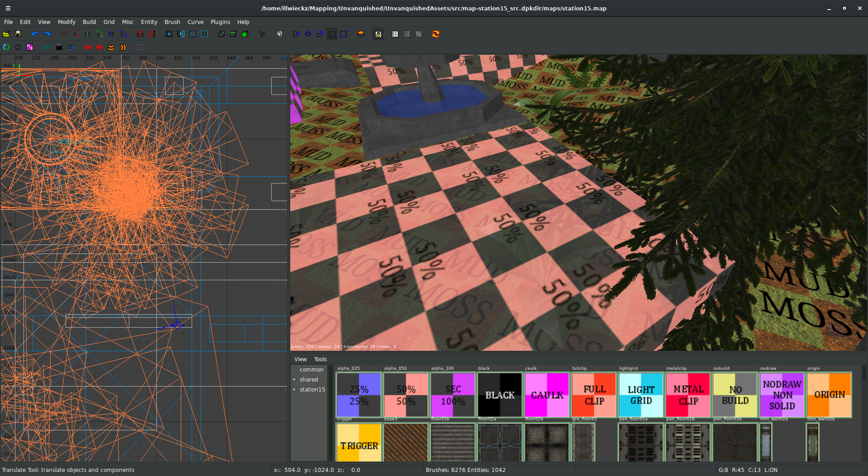Screen dimensions: 868x476
Task: Click the cylinder cap selection icon
Action: click(x=361, y=34)
